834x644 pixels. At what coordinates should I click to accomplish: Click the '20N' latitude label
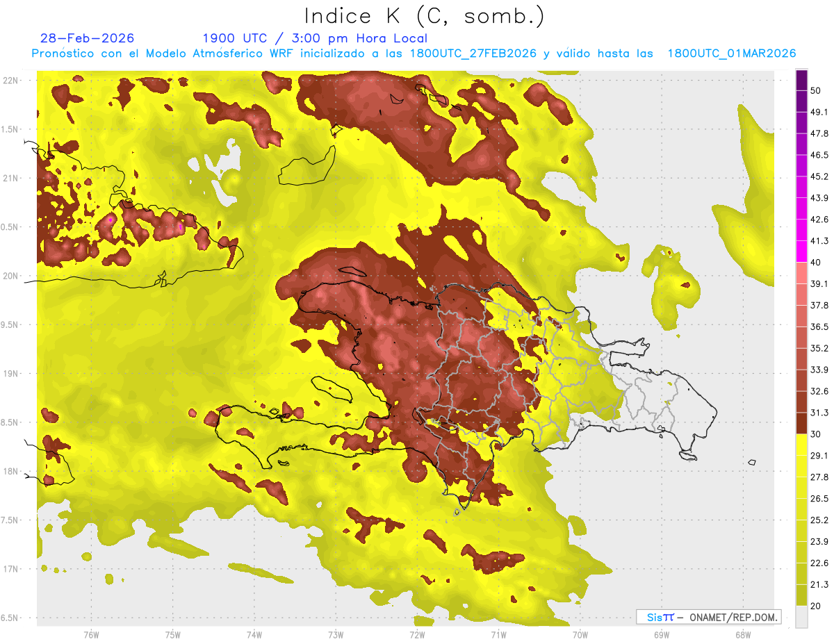pyautogui.click(x=10, y=276)
